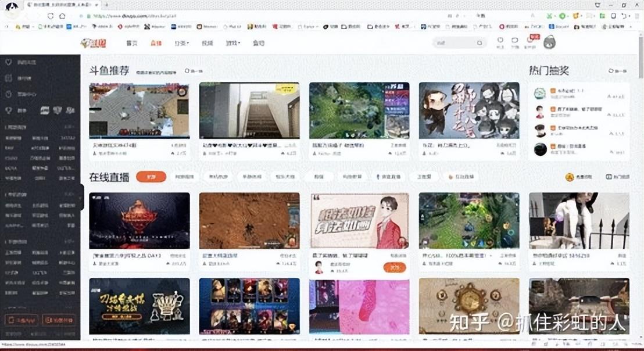
Task: Open the 首页 nav item
Action: pos(132,42)
